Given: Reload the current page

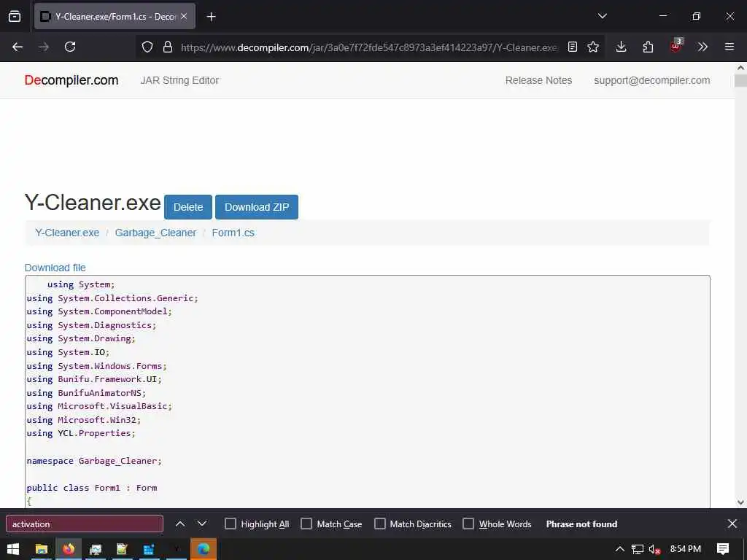Looking at the screenshot, I should pos(70,47).
